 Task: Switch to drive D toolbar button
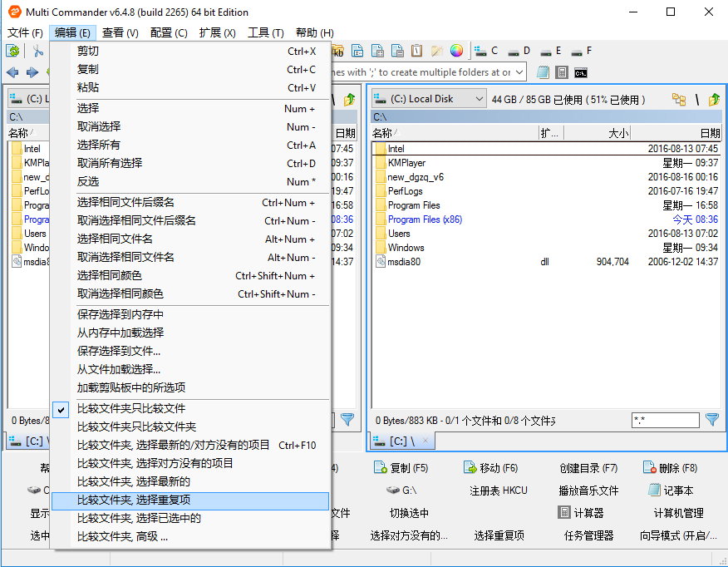coord(519,51)
